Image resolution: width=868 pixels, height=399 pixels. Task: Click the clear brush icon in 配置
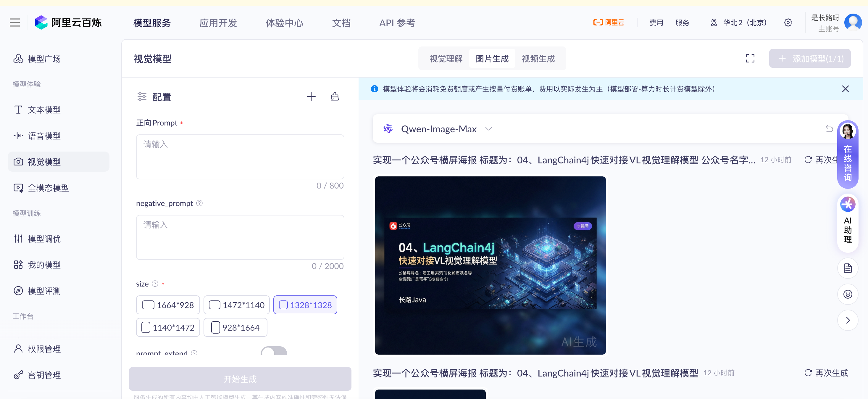click(334, 97)
